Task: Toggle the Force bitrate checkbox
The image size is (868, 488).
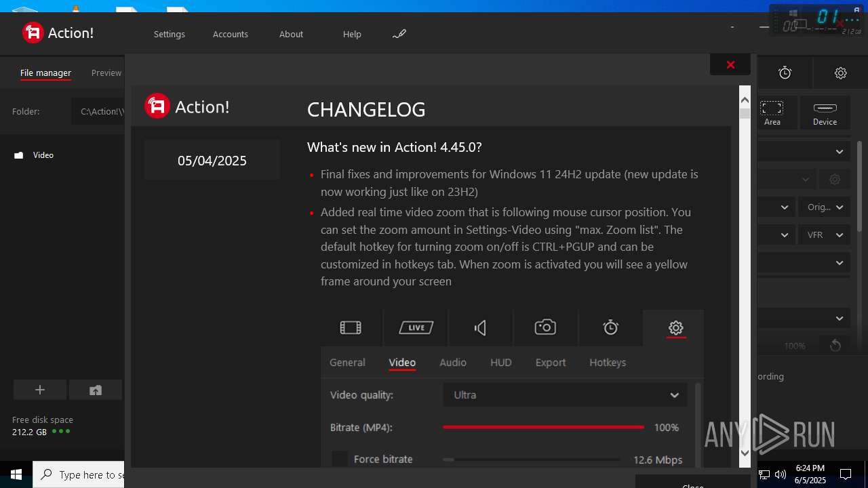Action: tap(340, 460)
